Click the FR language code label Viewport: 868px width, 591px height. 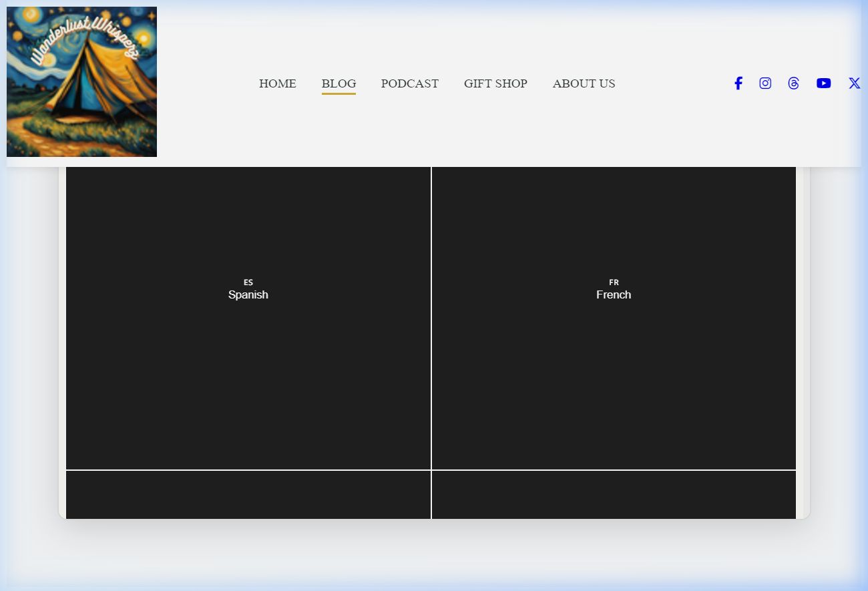pyautogui.click(x=614, y=282)
